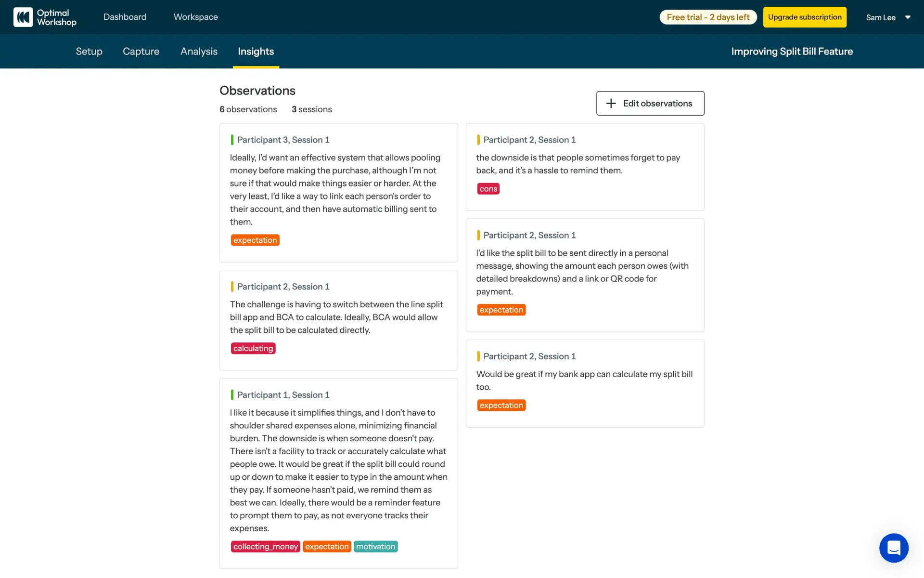
Task: Click the Optimal Workshop logo icon
Action: click(23, 17)
